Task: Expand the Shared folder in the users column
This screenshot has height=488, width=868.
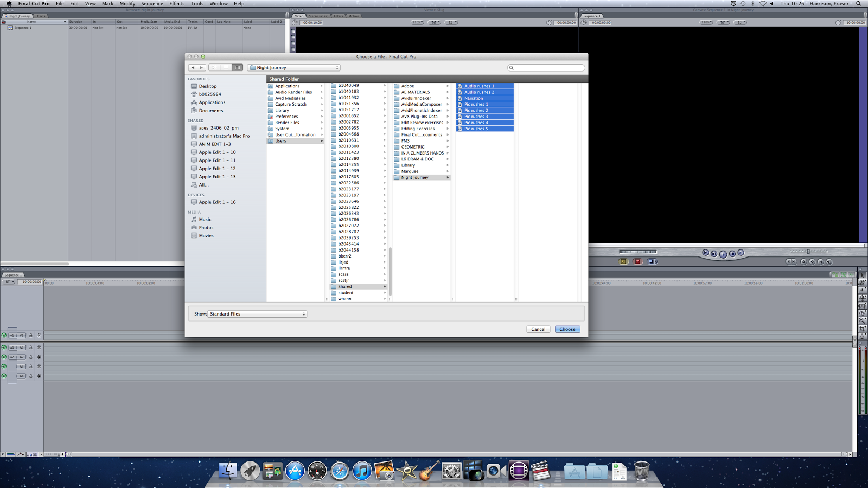Action: coord(385,287)
